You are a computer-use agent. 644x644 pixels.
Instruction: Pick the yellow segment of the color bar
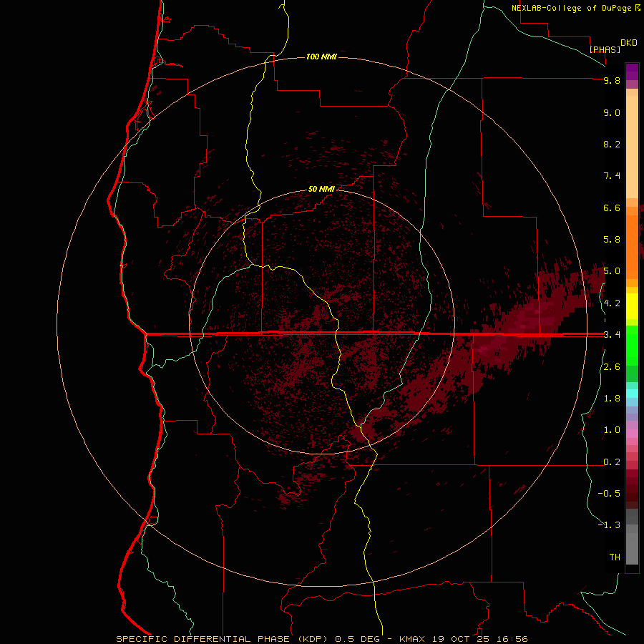coord(632,306)
